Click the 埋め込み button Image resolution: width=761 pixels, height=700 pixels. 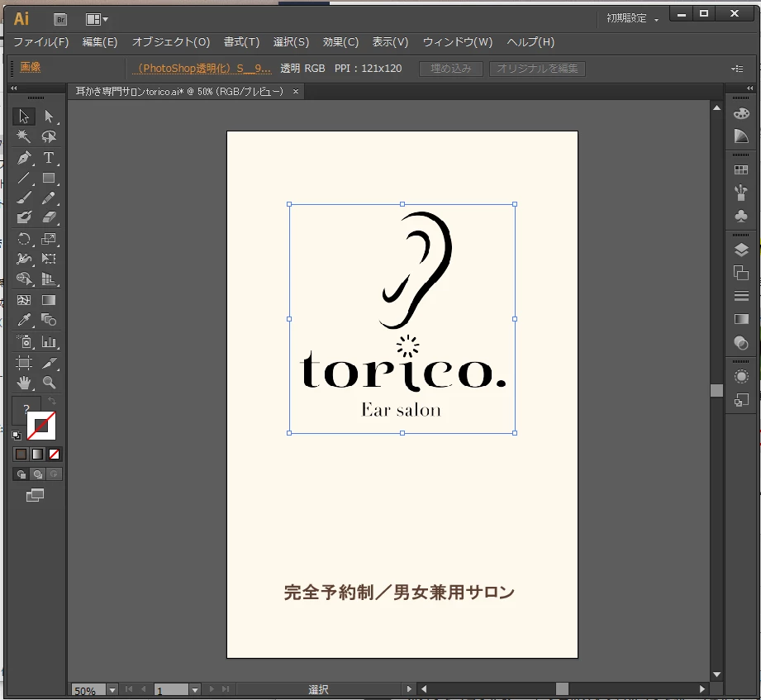451,69
